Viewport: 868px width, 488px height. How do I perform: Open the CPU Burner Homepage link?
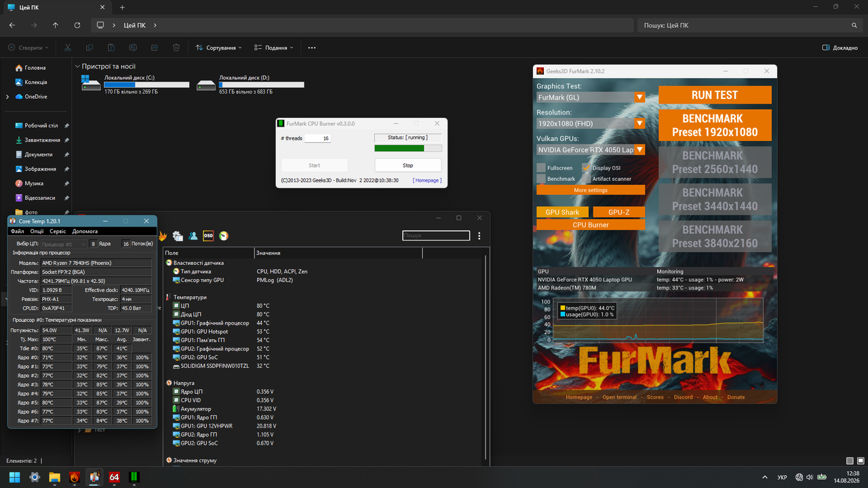(x=427, y=180)
